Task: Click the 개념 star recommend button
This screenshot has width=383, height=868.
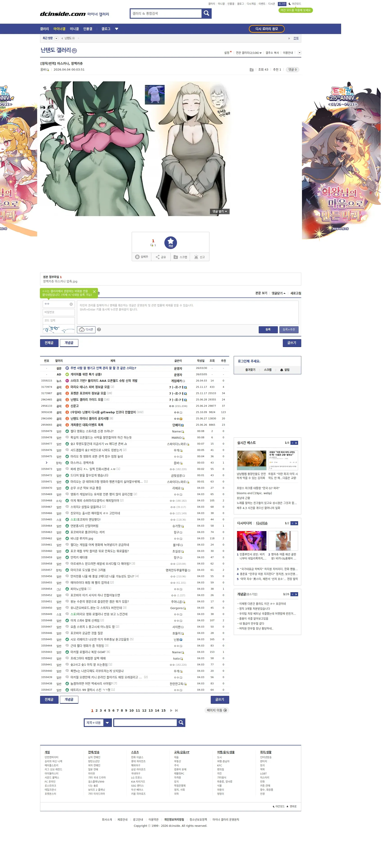Action: (171, 242)
